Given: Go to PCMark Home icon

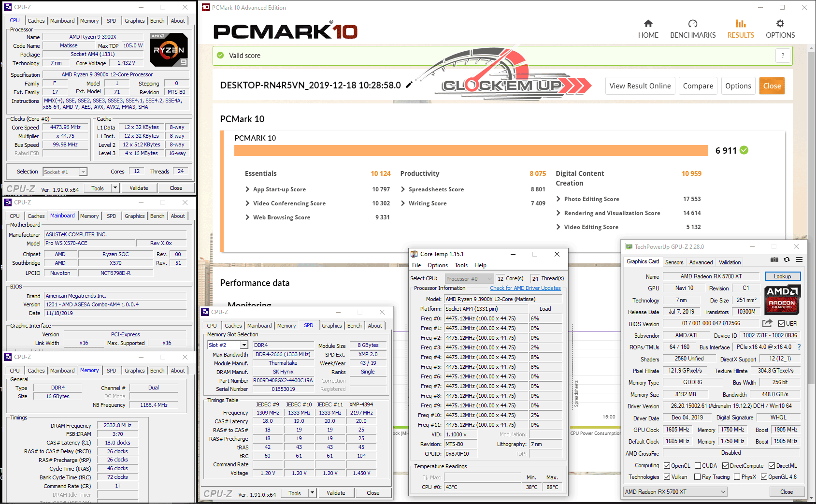Looking at the screenshot, I should (648, 24).
